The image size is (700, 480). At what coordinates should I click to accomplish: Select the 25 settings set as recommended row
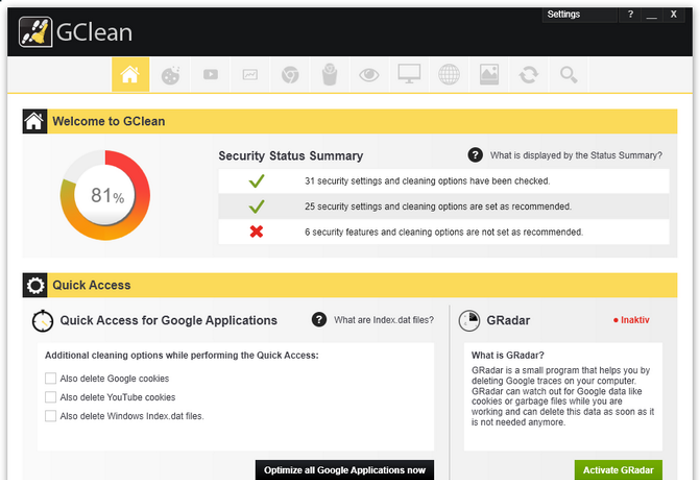click(444, 206)
